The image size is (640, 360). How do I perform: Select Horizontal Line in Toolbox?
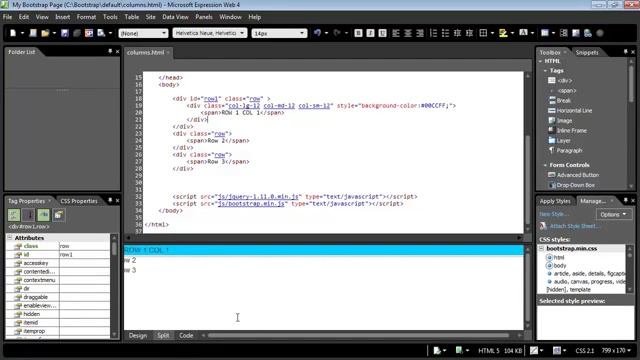[574, 111]
